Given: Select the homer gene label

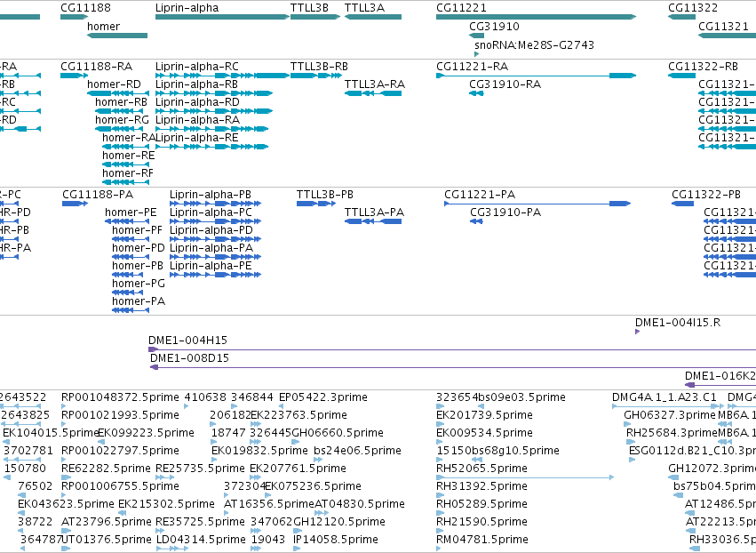Looking at the screenshot, I should [103, 27].
